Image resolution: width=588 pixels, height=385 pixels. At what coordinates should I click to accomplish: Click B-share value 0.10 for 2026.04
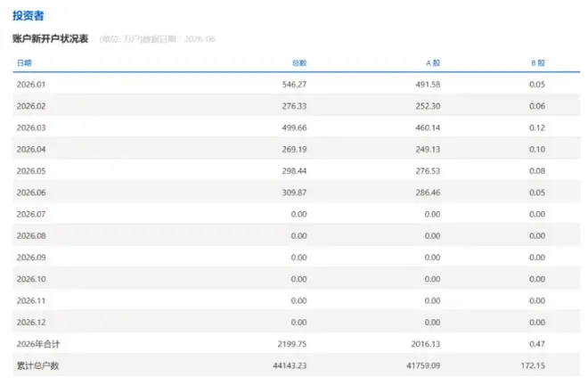537,150
